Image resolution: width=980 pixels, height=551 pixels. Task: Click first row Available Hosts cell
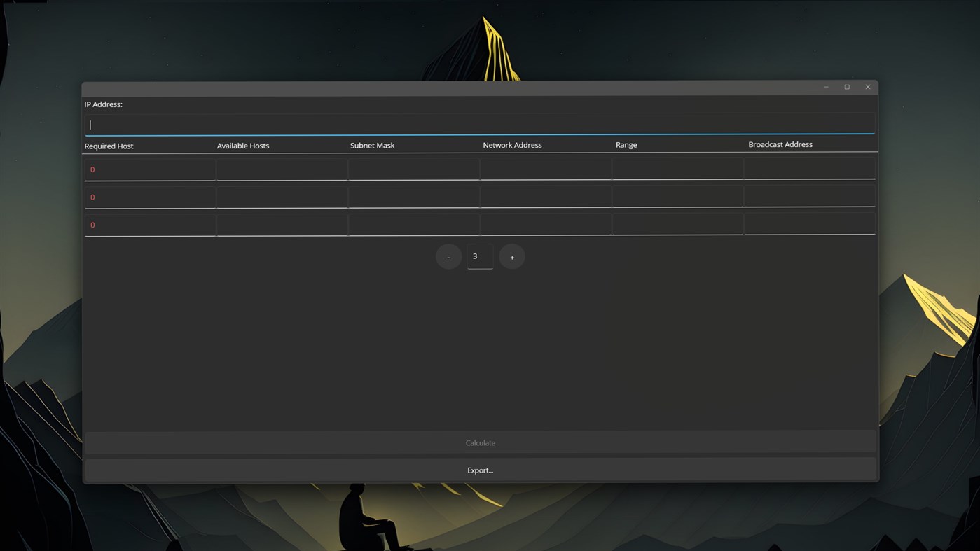click(x=282, y=169)
